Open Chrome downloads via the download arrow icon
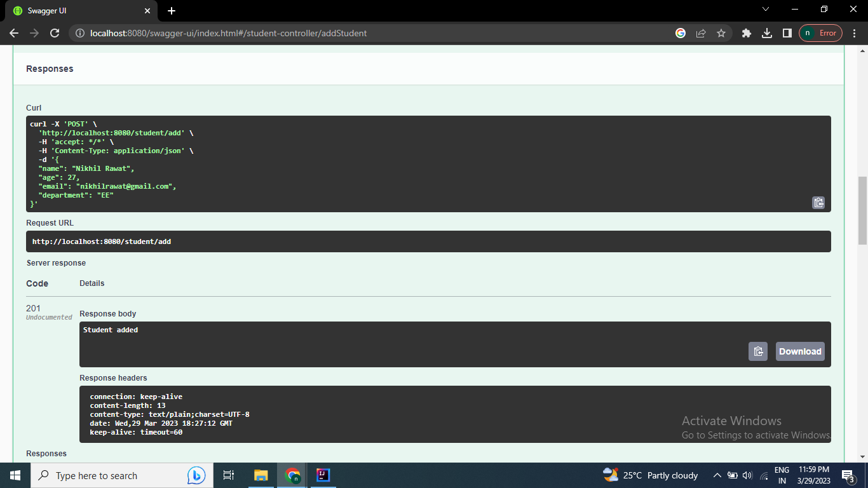 [767, 33]
